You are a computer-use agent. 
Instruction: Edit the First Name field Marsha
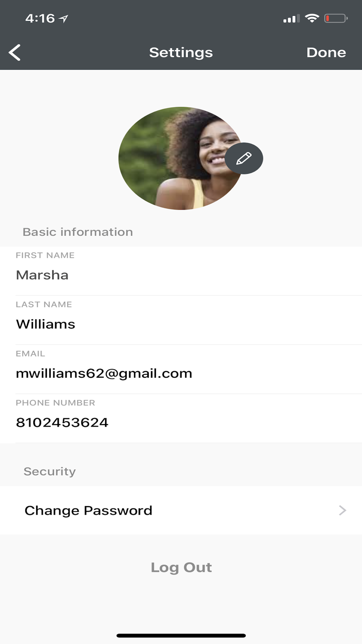point(181,271)
